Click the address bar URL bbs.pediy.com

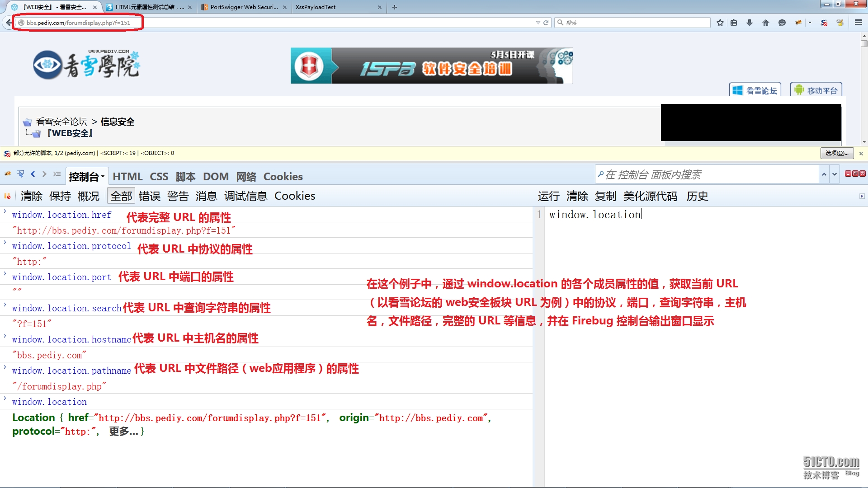pyautogui.click(x=78, y=23)
